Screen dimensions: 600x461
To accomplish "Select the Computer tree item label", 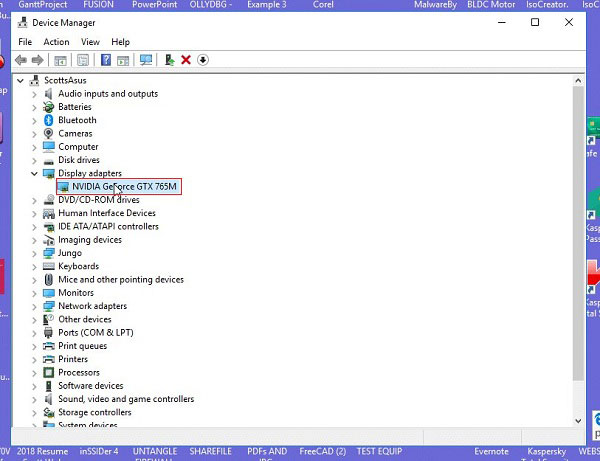I will 78,147.
